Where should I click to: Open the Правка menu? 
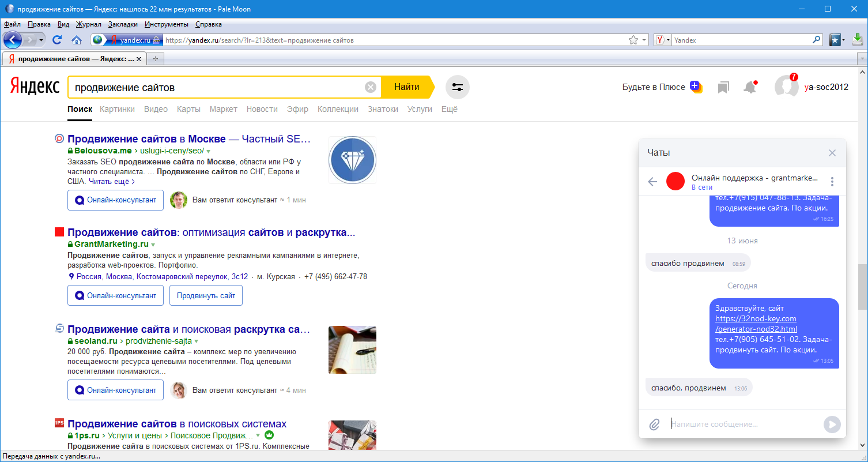click(x=39, y=24)
